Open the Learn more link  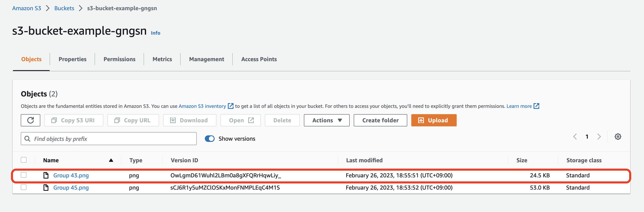[x=519, y=106]
